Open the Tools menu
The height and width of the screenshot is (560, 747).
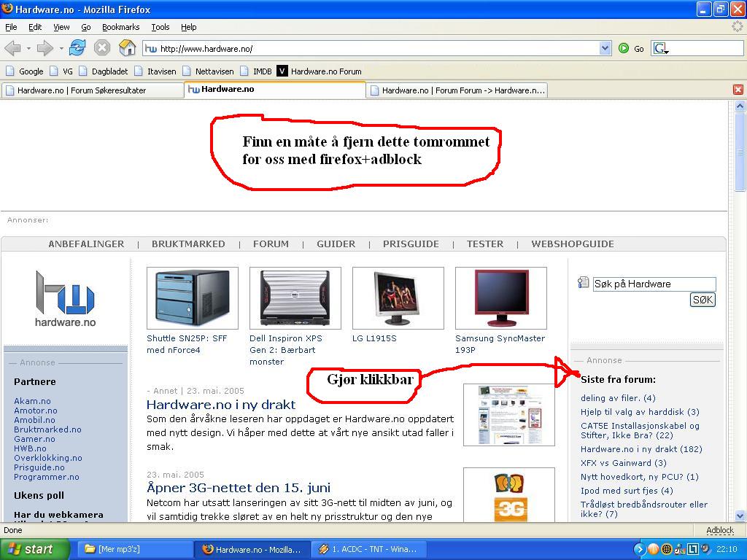(x=160, y=27)
